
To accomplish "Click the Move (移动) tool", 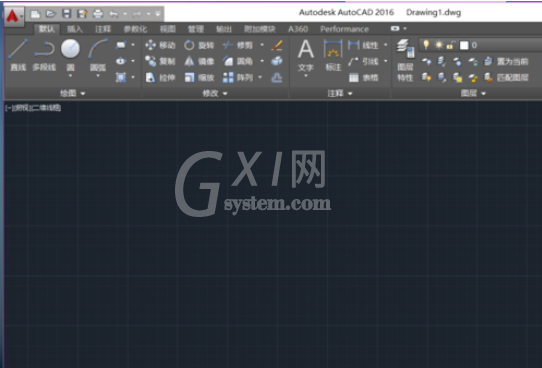I will click(x=160, y=45).
